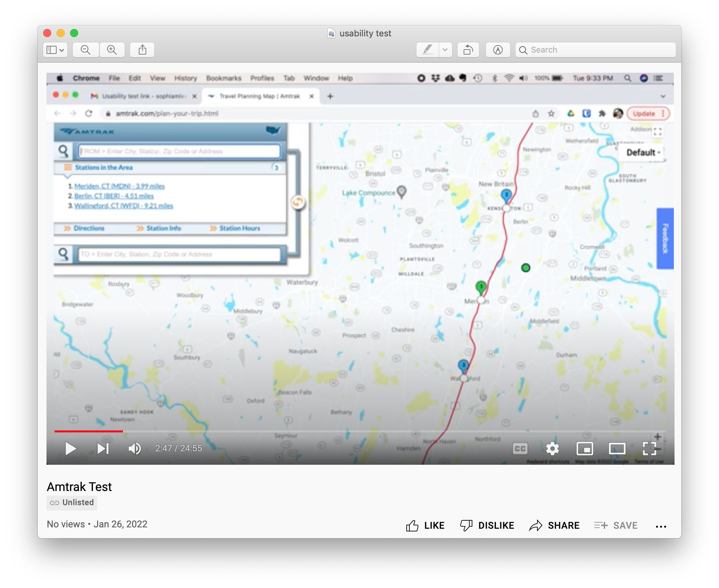
Task: Open Spotlight search in menu bar
Action: tap(627, 78)
